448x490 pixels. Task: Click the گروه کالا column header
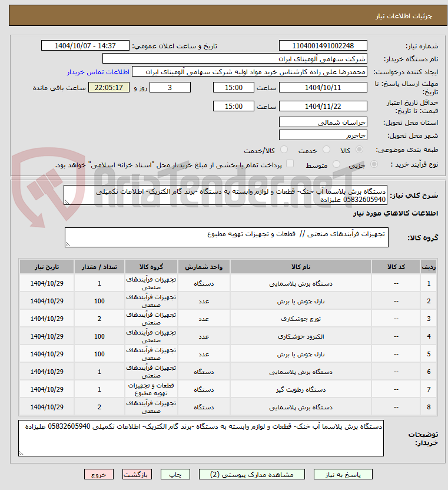coord(151,267)
